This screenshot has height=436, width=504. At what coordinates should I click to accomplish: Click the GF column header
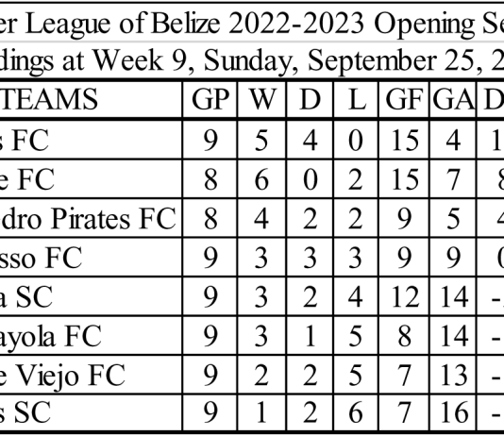pos(404,99)
